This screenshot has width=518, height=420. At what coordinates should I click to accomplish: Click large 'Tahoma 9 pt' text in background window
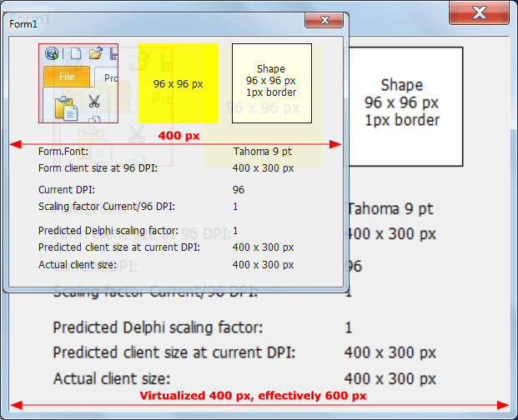click(390, 209)
